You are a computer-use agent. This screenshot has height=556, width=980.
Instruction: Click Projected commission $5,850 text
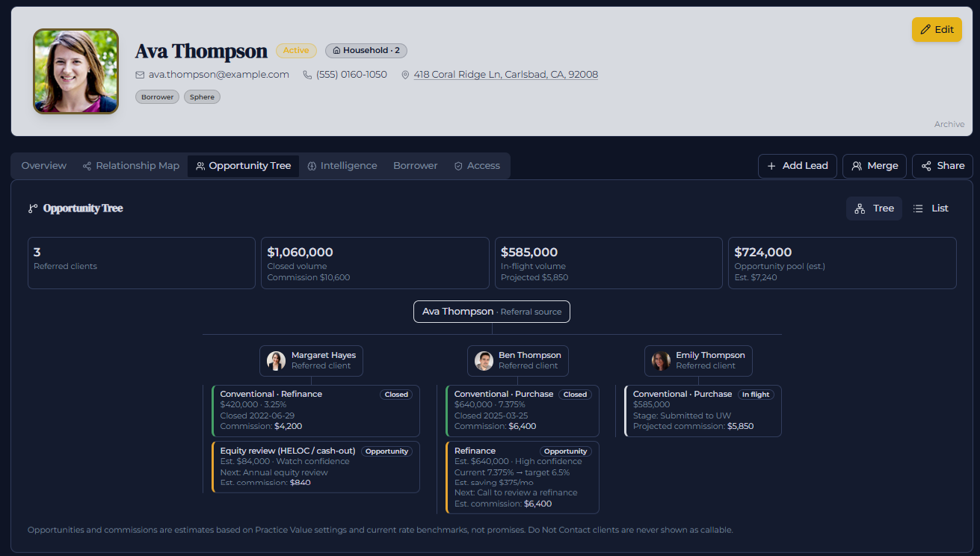(693, 426)
